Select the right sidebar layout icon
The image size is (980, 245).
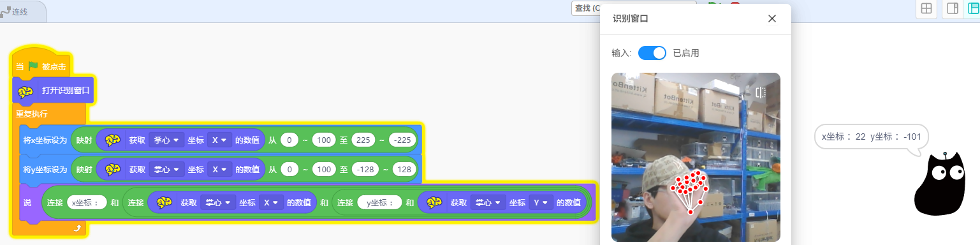coord(953,8)
